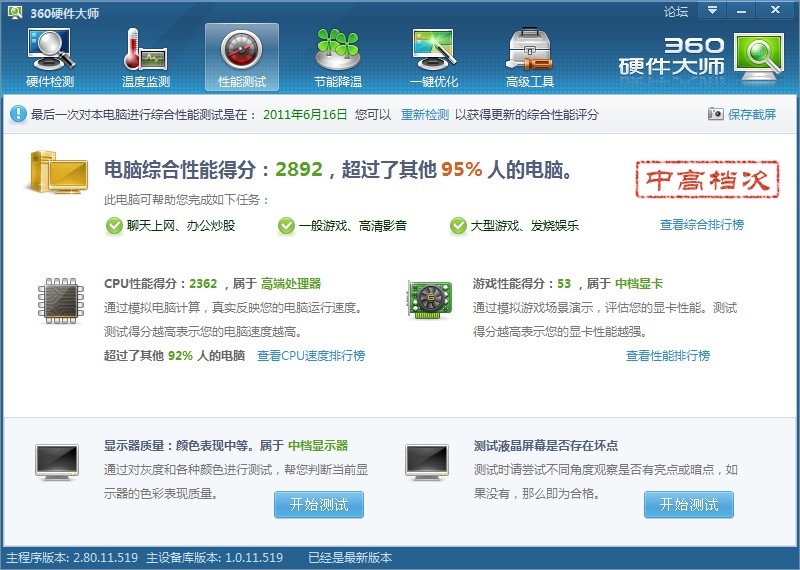This screenshot has width=800, height=570.
Task: Click the 中档显示器 label
Action: click(x=318, y=445)
